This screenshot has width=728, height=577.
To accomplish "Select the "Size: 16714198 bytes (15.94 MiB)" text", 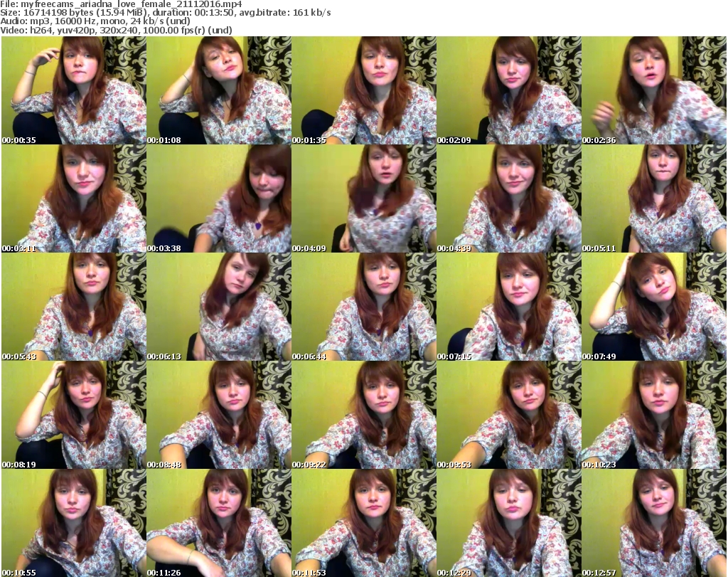I will (x=74, y=13).
